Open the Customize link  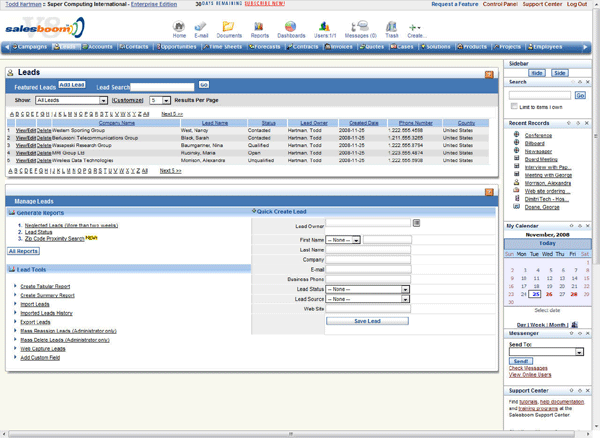coord(127,100)
